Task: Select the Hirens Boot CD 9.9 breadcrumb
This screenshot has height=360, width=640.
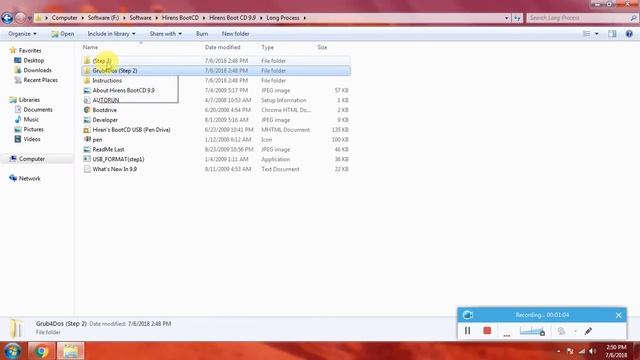Action: [232, 18]
